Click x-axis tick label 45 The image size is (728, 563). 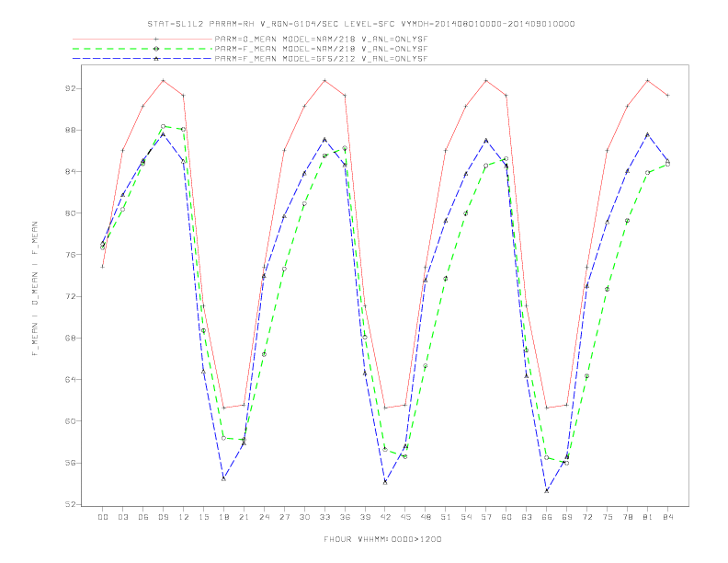pos(405,517)
